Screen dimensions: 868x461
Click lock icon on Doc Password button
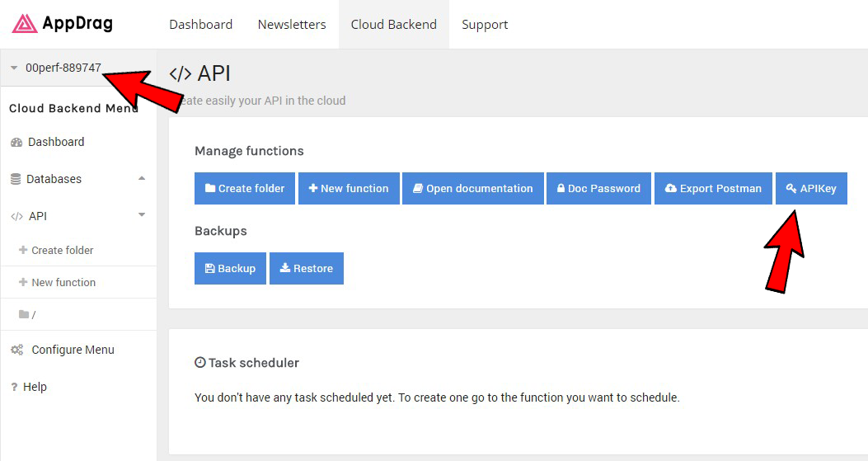[x=561, y=188]
